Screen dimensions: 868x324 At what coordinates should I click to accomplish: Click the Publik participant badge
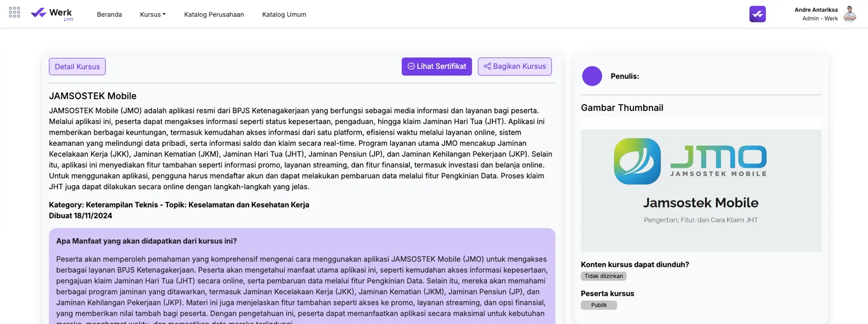[x=598, y=305]
